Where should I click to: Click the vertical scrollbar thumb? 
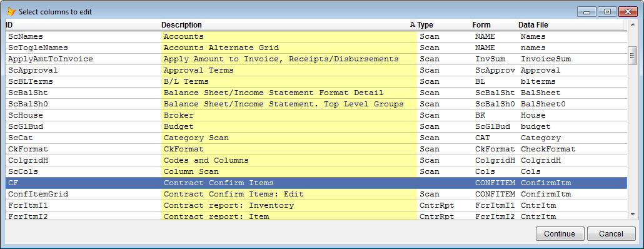(x=633, y=56)
